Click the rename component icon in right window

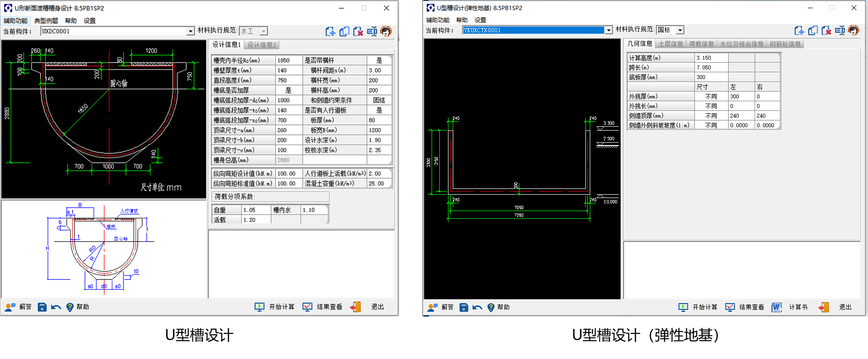pos(840,30)
